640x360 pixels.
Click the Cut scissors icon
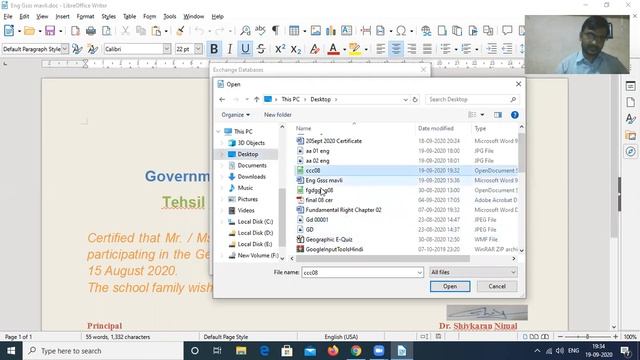(125, 31)
